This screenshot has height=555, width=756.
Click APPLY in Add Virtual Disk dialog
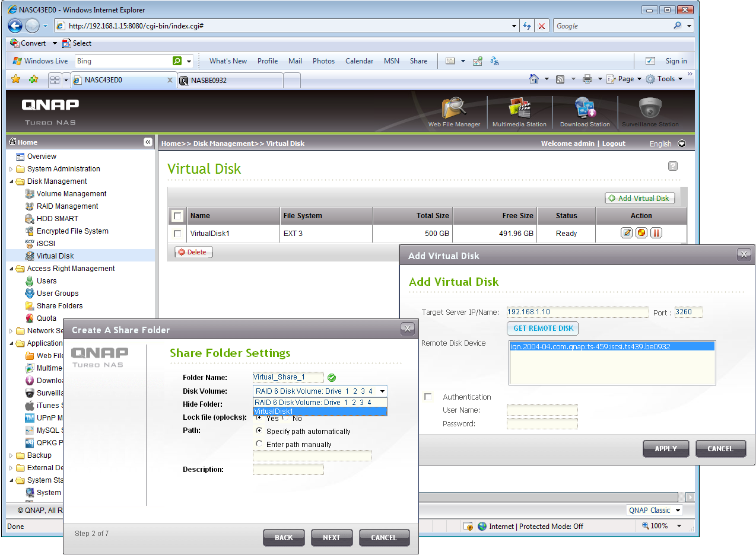click(x=666, y=449)
